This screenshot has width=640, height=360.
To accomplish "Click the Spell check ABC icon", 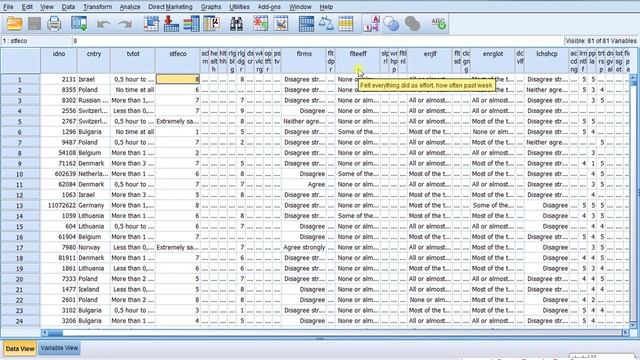I will (x=438, y=23).
